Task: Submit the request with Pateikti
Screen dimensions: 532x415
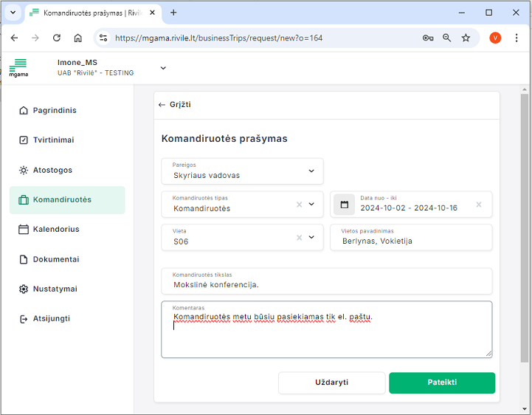Action: pyautogui.click(x=441, y=383)
